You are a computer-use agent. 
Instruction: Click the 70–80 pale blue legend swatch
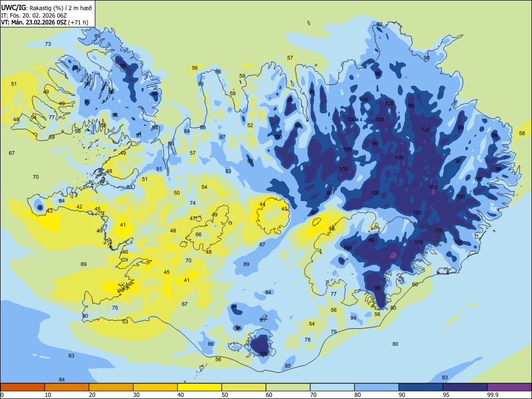(x=332, y=387)
